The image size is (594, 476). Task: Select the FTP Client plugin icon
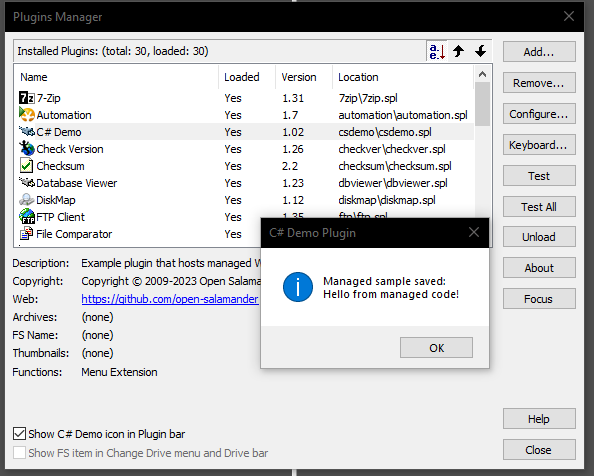27,217
